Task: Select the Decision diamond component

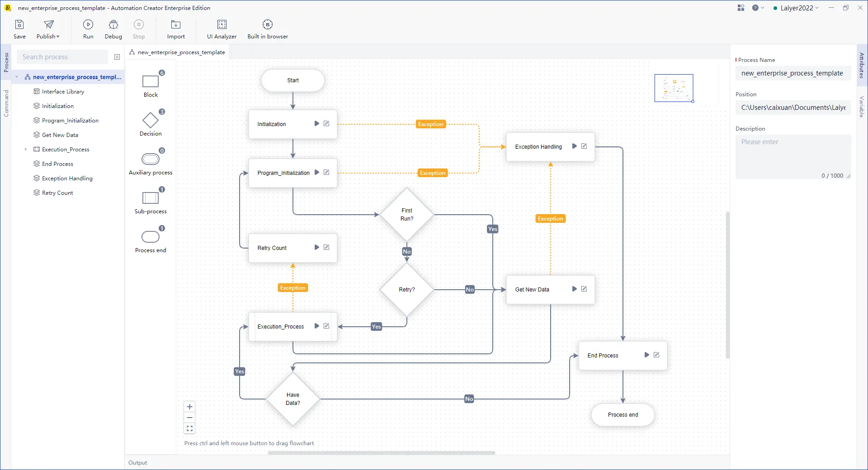Action: (151, 123)
